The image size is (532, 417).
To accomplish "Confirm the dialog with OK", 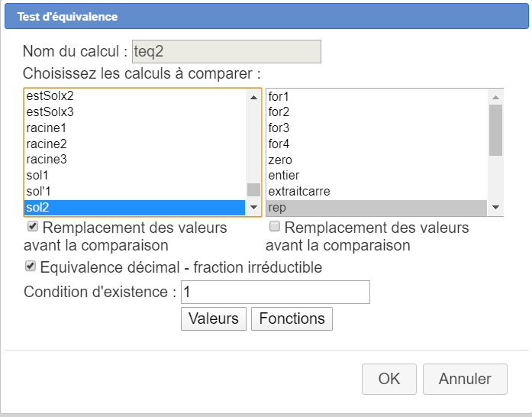I will [x=389, y=379].
